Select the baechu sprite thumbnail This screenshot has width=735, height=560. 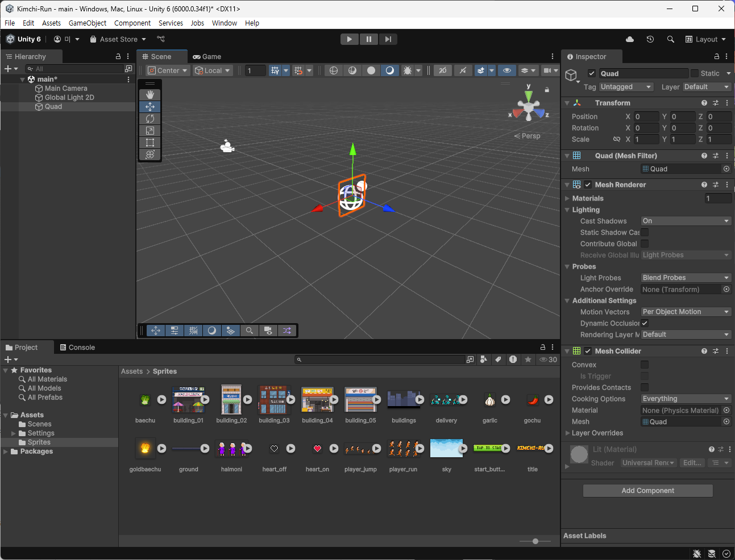pos(146,400)
